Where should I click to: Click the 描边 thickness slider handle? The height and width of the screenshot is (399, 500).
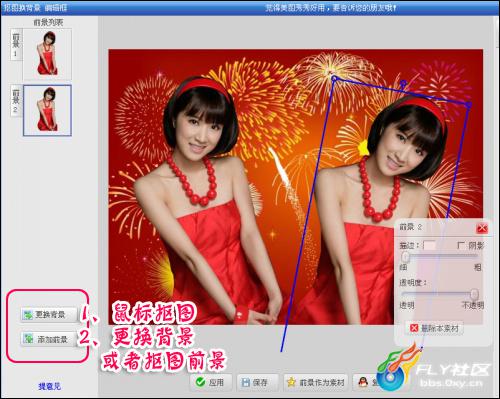tap(405, 257)
